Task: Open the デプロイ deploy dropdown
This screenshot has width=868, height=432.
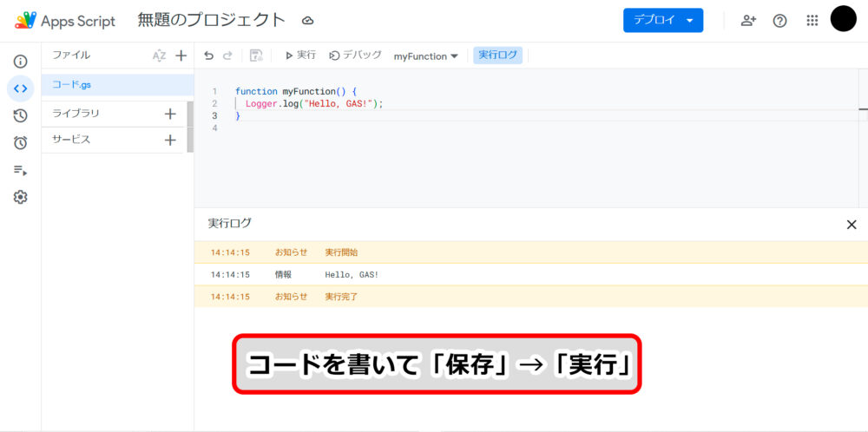Action: (663, 21)
